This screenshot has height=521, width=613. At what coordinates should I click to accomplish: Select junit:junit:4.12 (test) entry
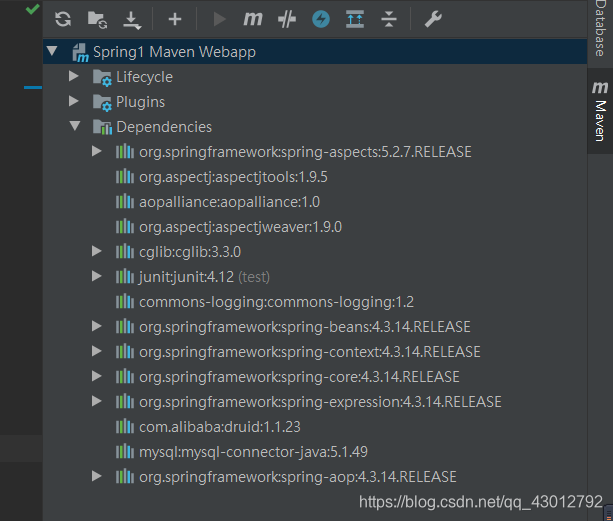coord(204,277)
